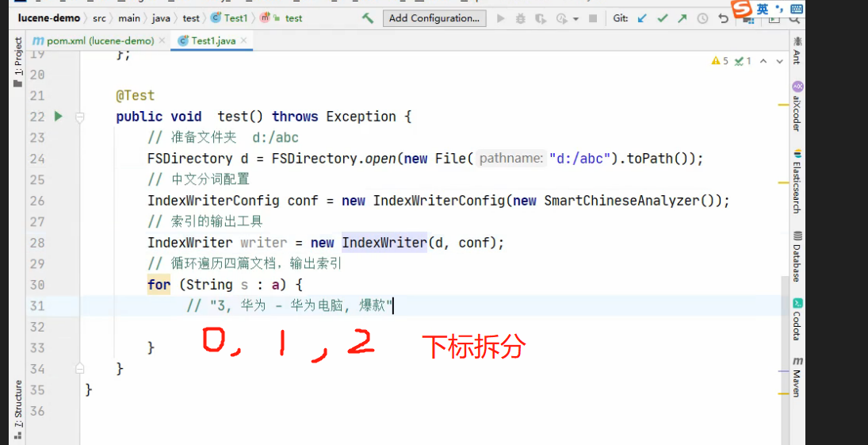Image resolution: width=868 pixels, height=445 pixels.
Task: Click main breadcrumb in navigation bar
Action: (x=129, y=18)
